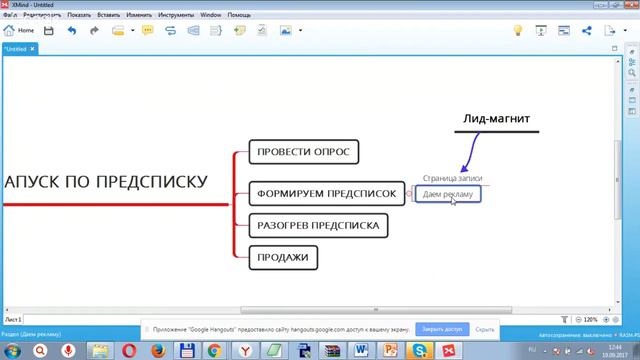Insert an image into the topic
The width and height of the screenshot is (640, 360).
pos(286,31)
